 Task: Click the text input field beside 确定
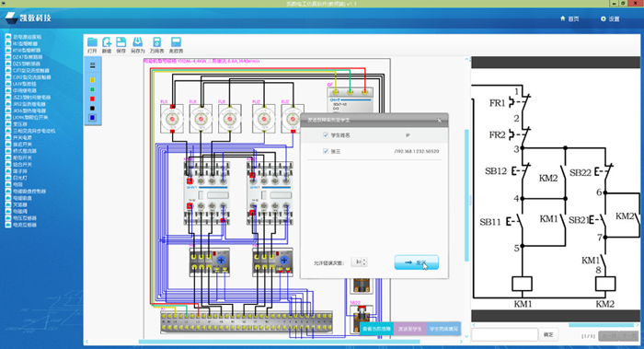coord(505,334)
